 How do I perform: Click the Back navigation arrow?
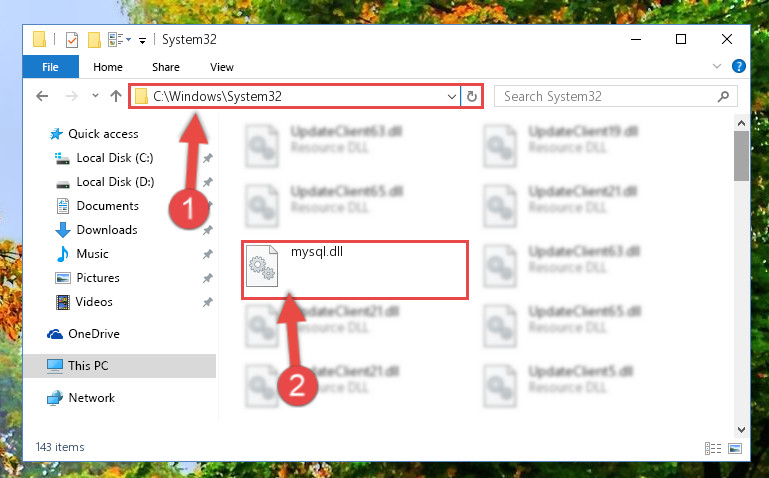point(42,96)
